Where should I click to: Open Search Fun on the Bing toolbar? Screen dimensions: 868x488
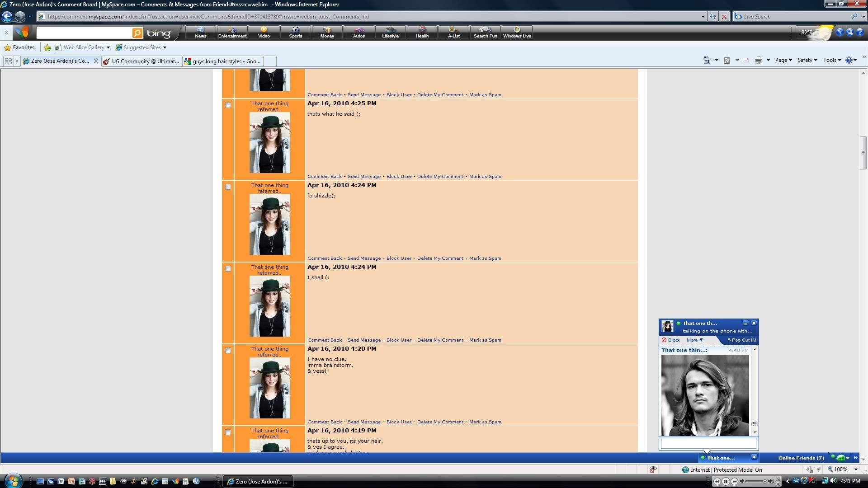tap(486, 33)
